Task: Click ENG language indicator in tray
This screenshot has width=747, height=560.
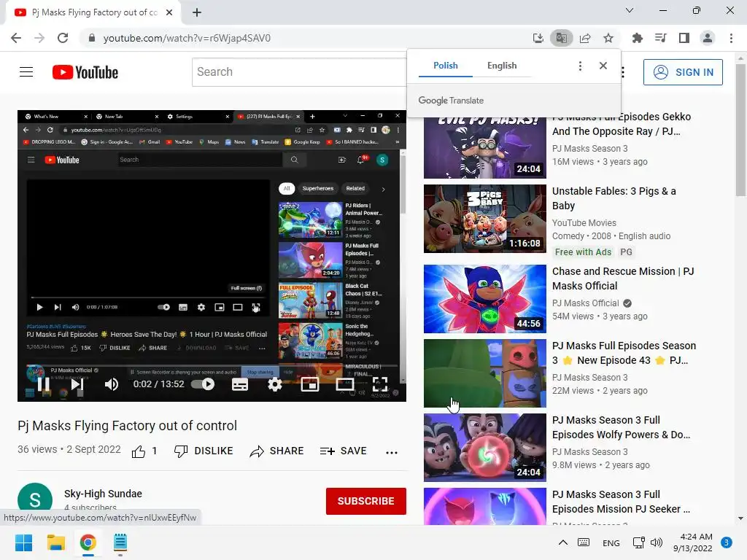Action: tap(611, 542)
